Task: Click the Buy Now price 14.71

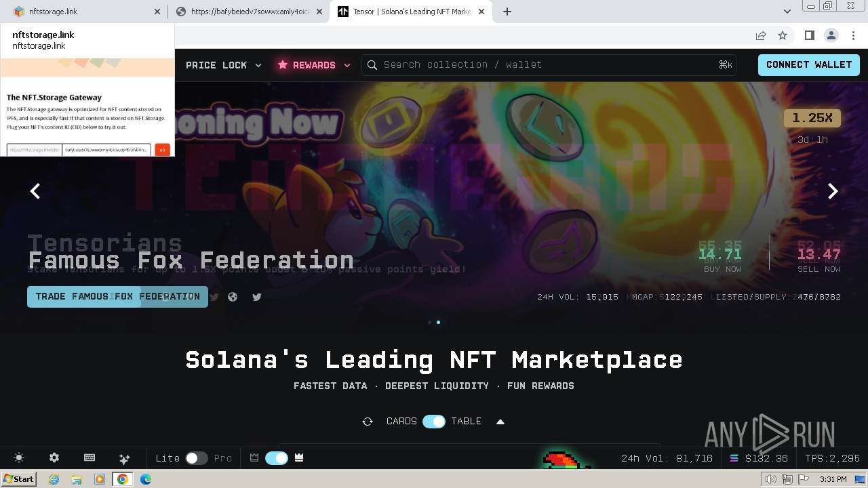Action: coord(719,255)
